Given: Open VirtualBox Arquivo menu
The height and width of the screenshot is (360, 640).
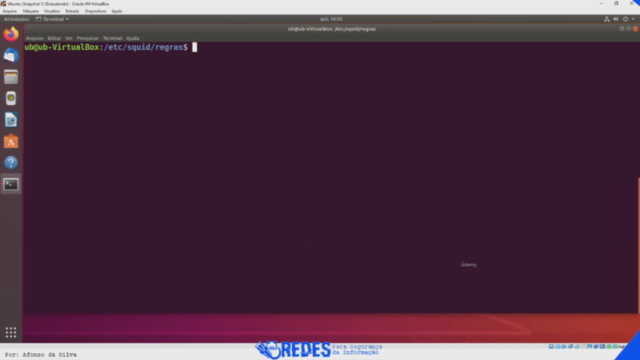Looking at the screenshot, I should point(9,11).
